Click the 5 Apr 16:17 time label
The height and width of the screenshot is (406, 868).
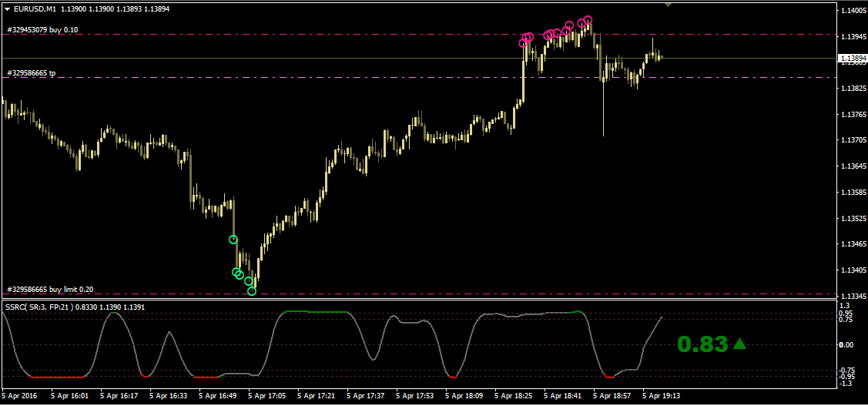119,397
